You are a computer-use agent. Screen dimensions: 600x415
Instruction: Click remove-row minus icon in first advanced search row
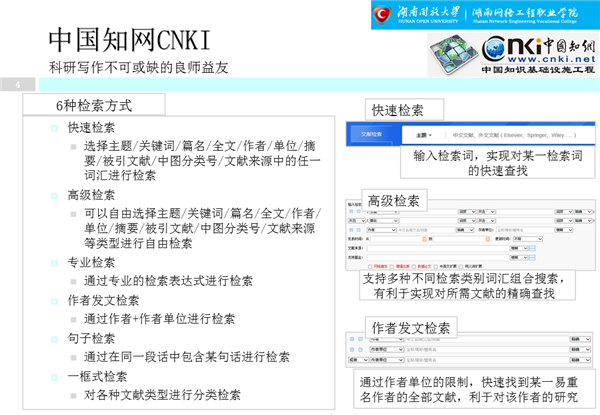tap(351, 211)
